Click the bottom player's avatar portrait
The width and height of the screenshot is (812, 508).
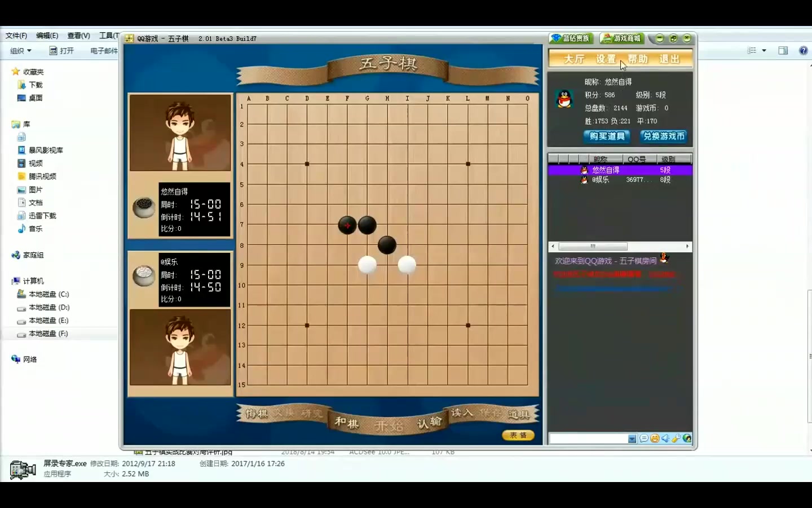pyautogui.click(x=180, y=347)
